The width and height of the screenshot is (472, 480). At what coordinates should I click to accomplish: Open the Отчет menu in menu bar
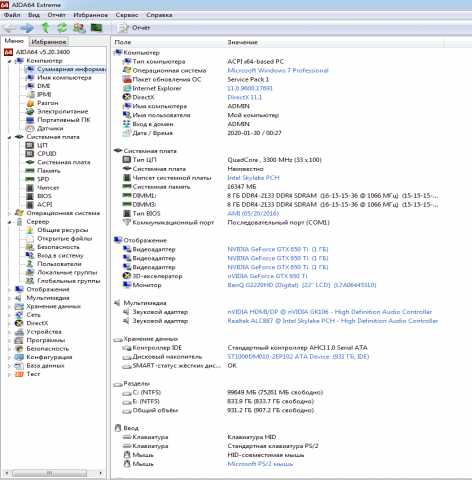click(56, 15)
